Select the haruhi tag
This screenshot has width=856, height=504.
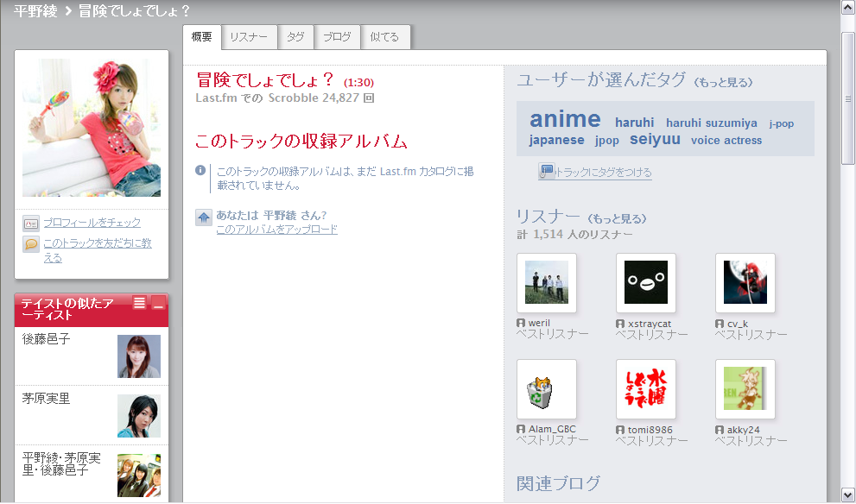point(634,123)
